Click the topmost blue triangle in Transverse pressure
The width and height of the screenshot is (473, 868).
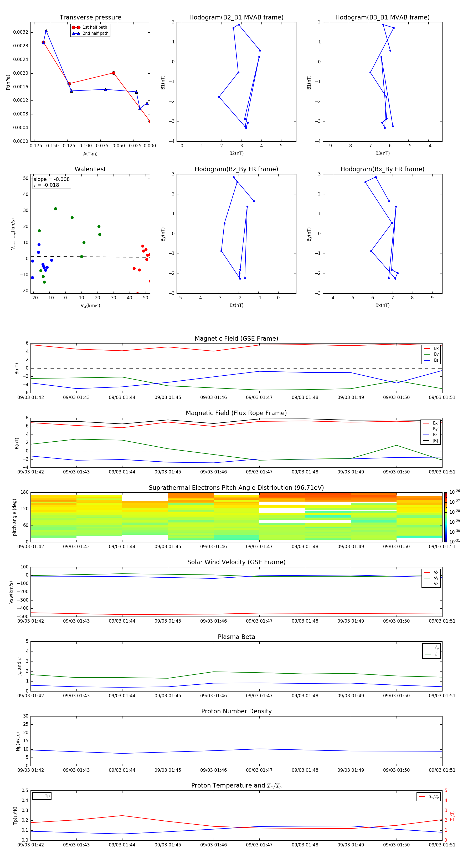tap(46, 31)
